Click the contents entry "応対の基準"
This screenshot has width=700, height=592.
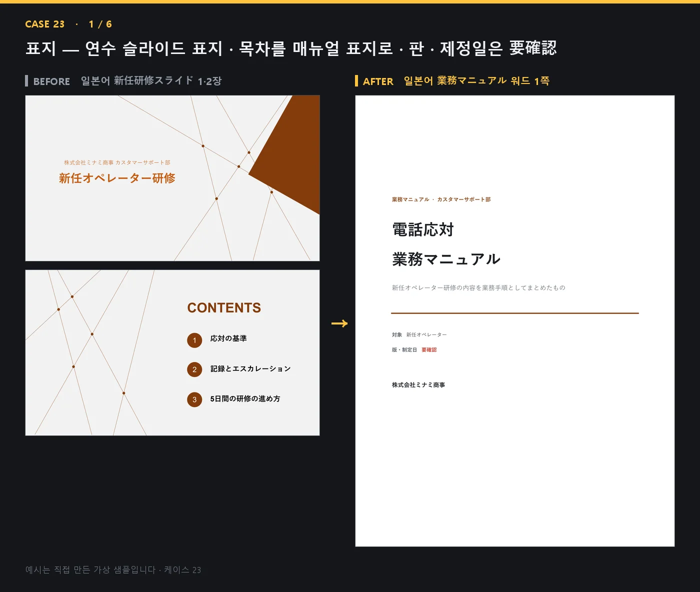pyautogui.click(x=228, y=338)
